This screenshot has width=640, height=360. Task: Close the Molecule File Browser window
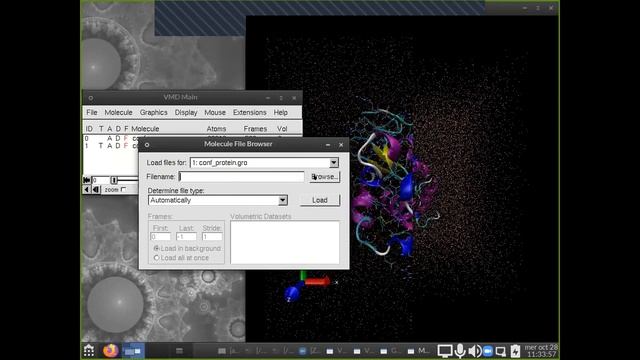(x=341, y=144)
